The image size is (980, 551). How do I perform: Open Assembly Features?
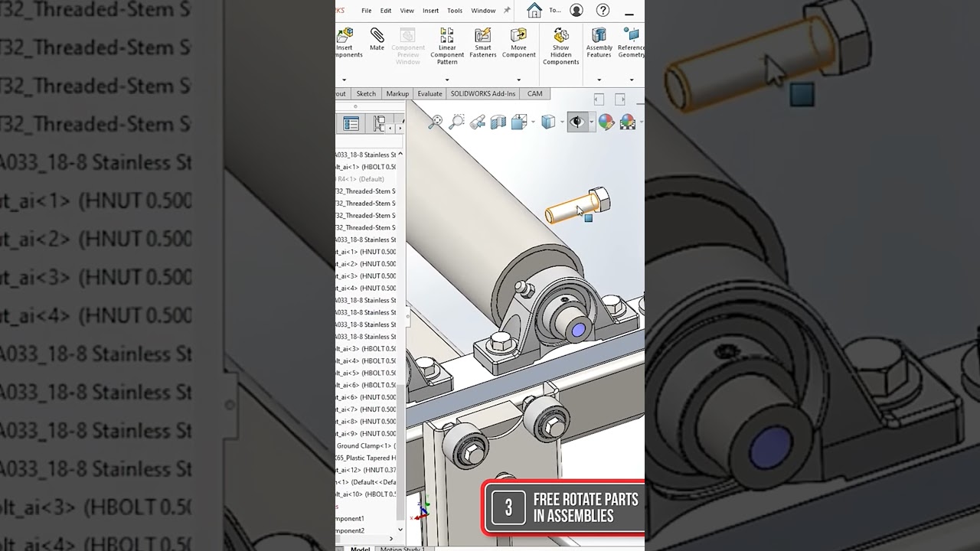pos(599,43)
